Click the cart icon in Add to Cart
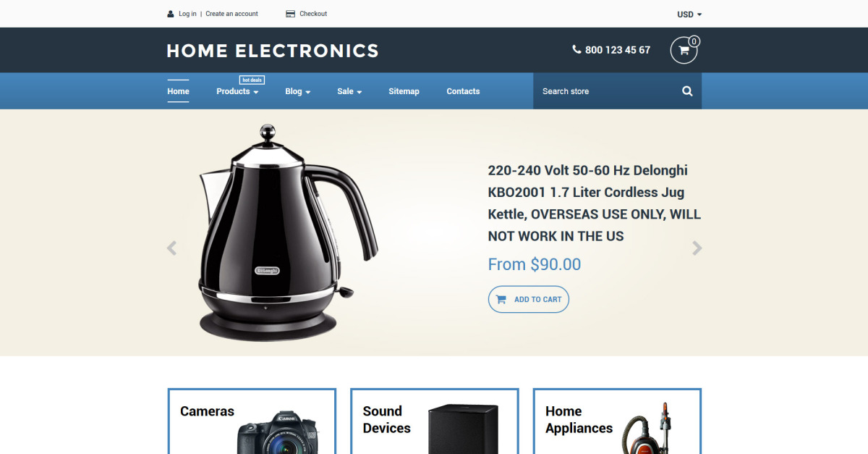This screenshot has height=454, width=868. click(501, 299)
